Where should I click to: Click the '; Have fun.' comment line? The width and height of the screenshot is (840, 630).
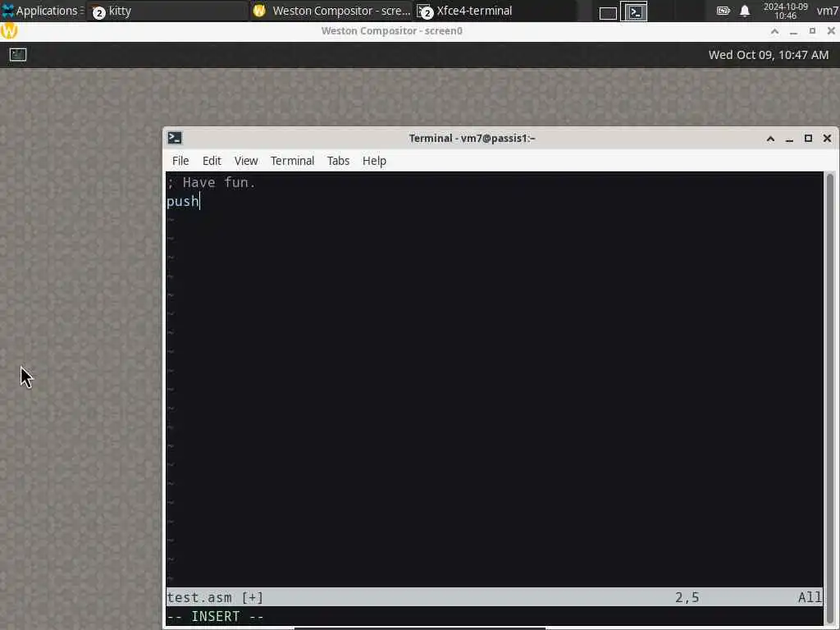[211, 182]
